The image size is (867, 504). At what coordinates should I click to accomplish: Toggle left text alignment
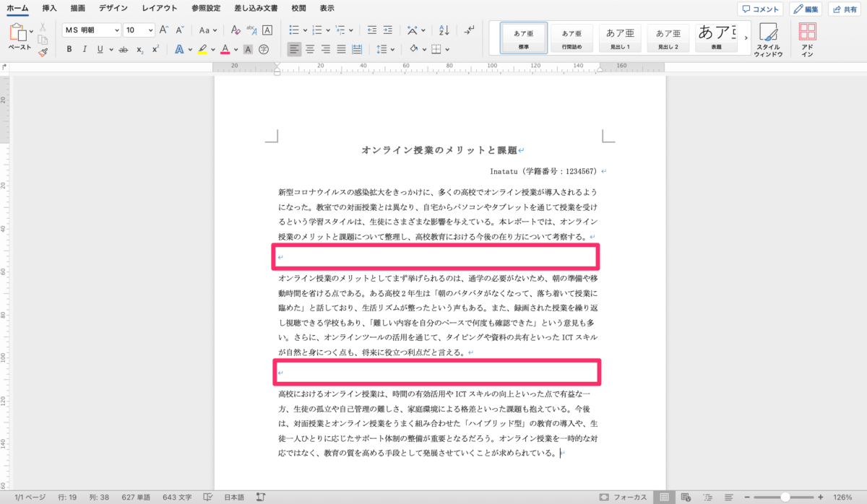click(x=294, y=49)
